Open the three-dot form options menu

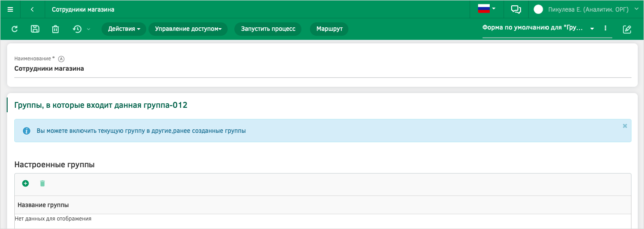(x=605, y=28)
